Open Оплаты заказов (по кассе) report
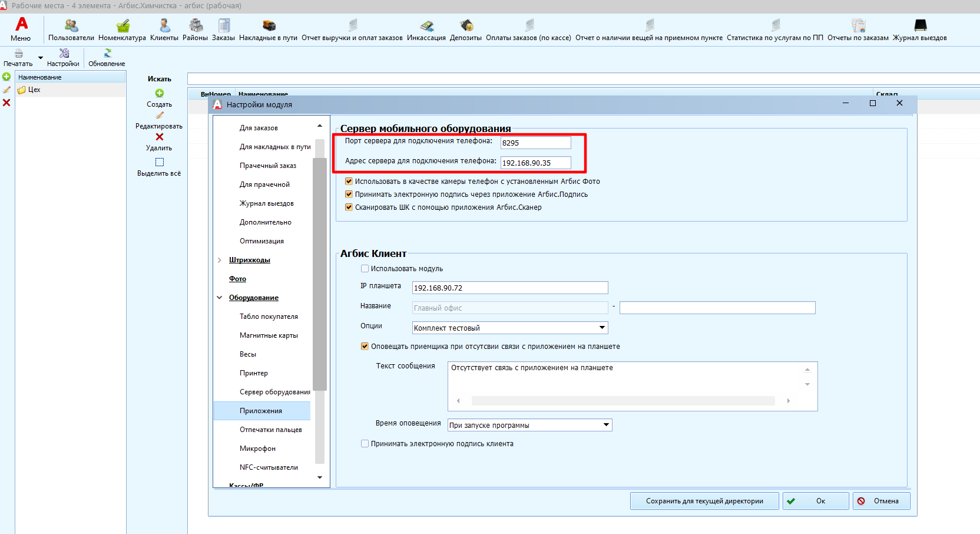Viewport: 980px width, 534px height. (529, 25)
